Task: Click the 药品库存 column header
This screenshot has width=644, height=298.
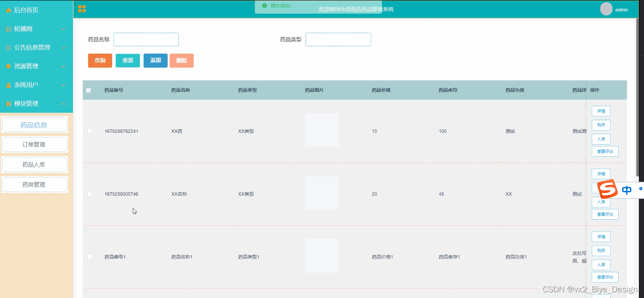Action: click(448, 90)
